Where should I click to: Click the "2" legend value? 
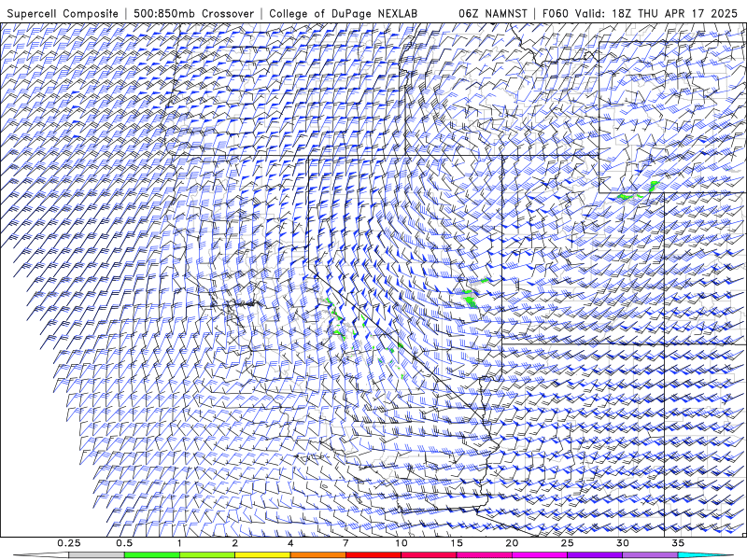(235, 543)
